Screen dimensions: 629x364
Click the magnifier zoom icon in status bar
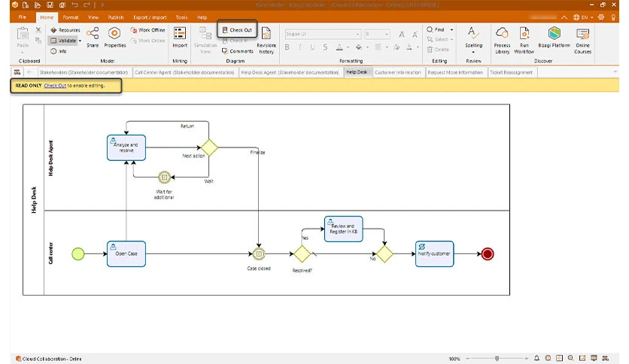pyautogui.click(x=571, y=359)
